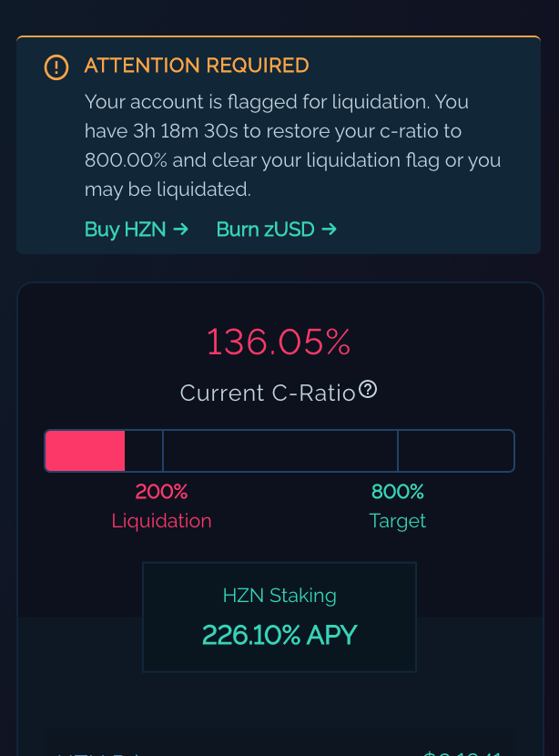Open the Burn zUSD link
This screenshot has width=559, height=756.
pos(265,229)
